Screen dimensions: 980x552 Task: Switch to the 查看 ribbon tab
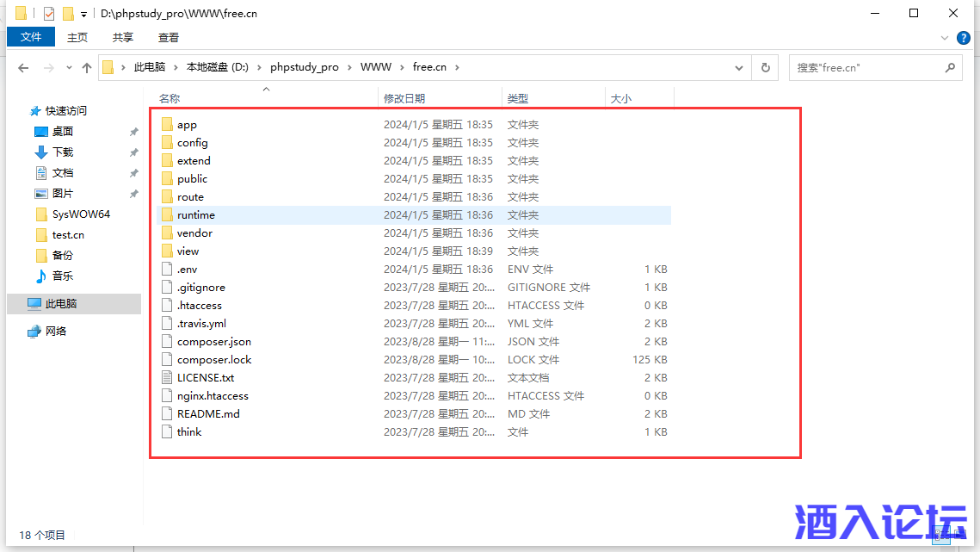(169, 37)
